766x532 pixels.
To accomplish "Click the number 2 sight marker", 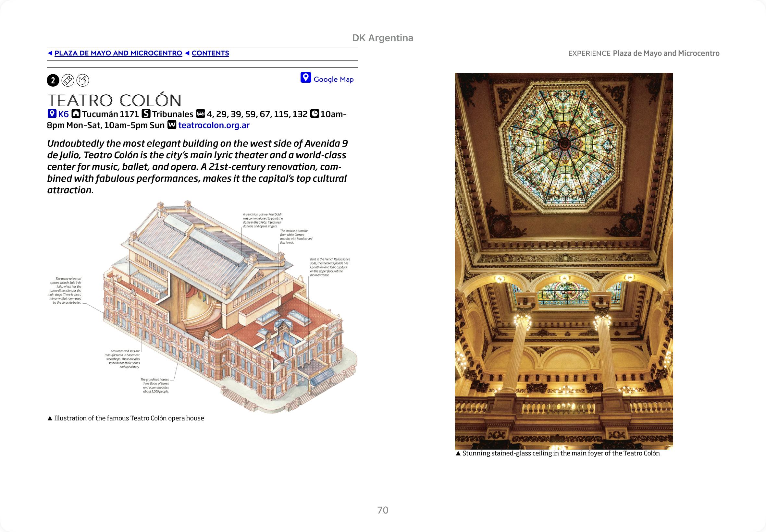I will point(53,80).
